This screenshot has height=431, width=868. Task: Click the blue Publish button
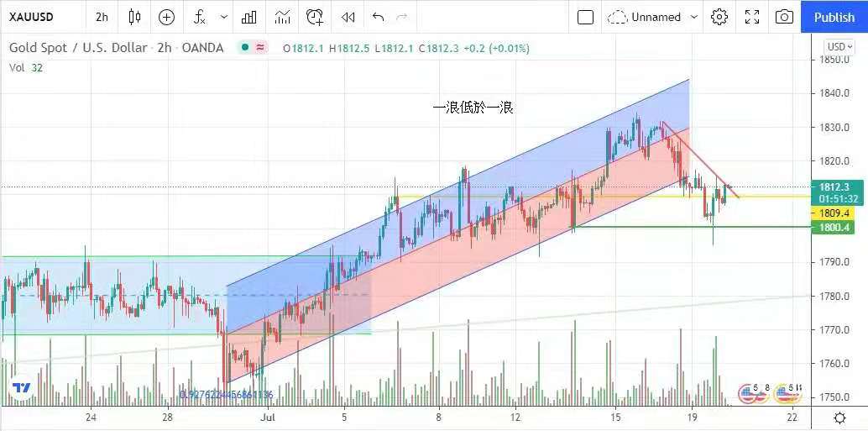pos(834,17)
